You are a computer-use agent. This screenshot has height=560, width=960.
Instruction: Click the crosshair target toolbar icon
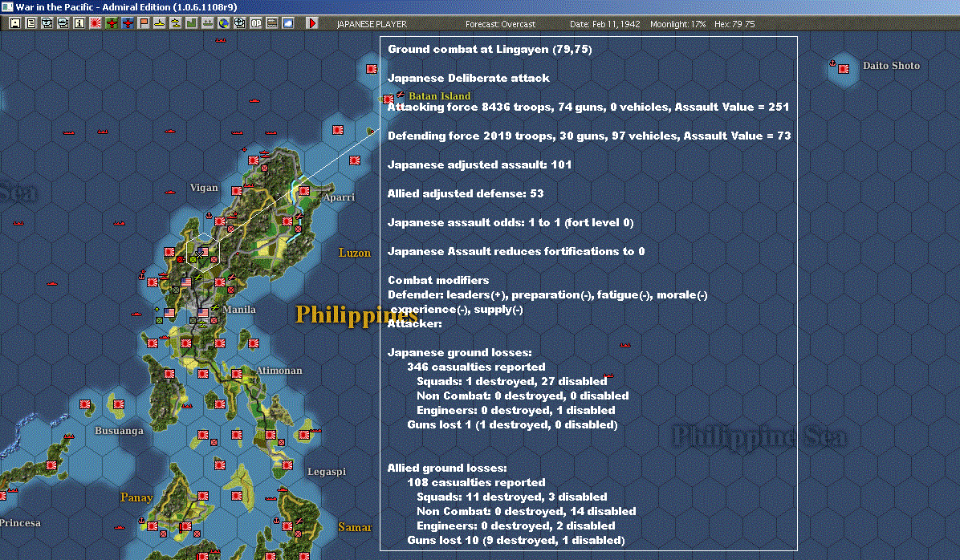pyautogui.click(x=239, y=23)
